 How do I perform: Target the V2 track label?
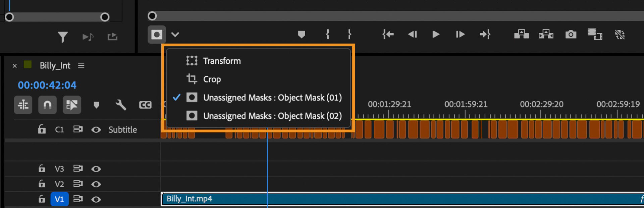(x=59, y=184)
